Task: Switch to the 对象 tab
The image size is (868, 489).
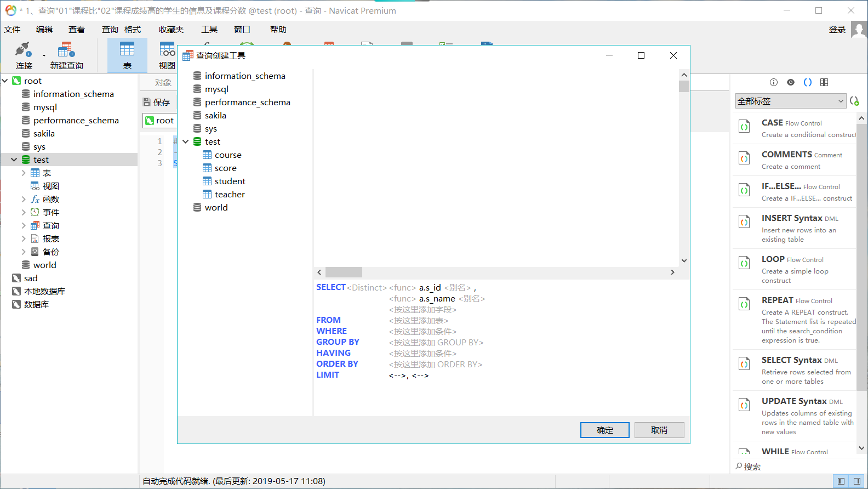Action: 163,83
